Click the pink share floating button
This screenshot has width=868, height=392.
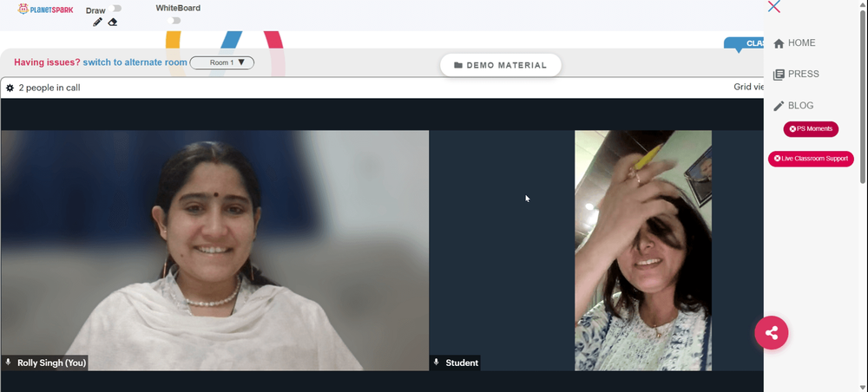pyautogui.click(x=771, y=333)
